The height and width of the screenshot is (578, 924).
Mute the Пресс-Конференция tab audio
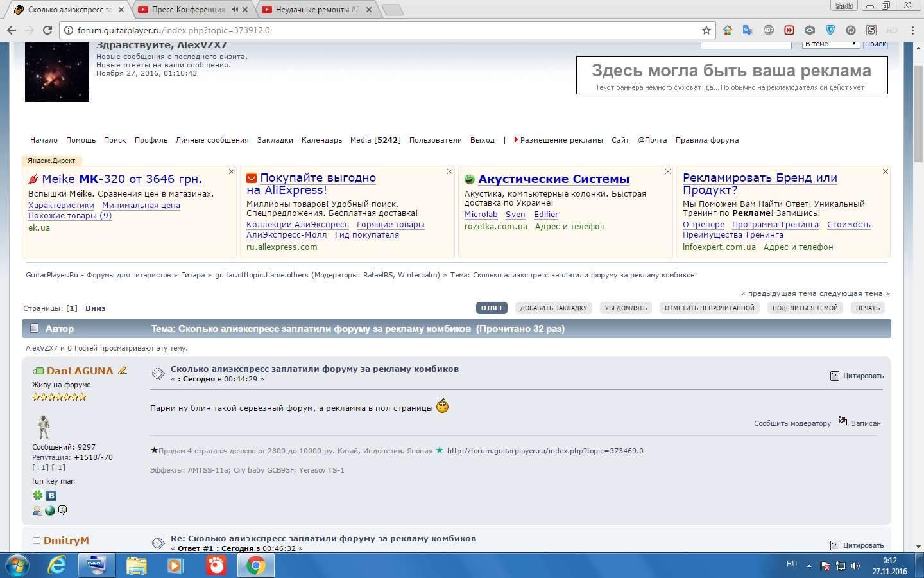[x=235, y=10]
